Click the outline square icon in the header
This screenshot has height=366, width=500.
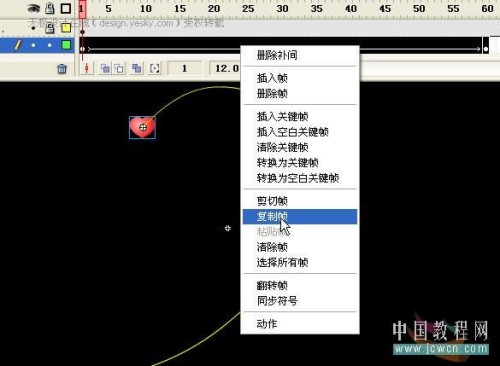[66, 8]
